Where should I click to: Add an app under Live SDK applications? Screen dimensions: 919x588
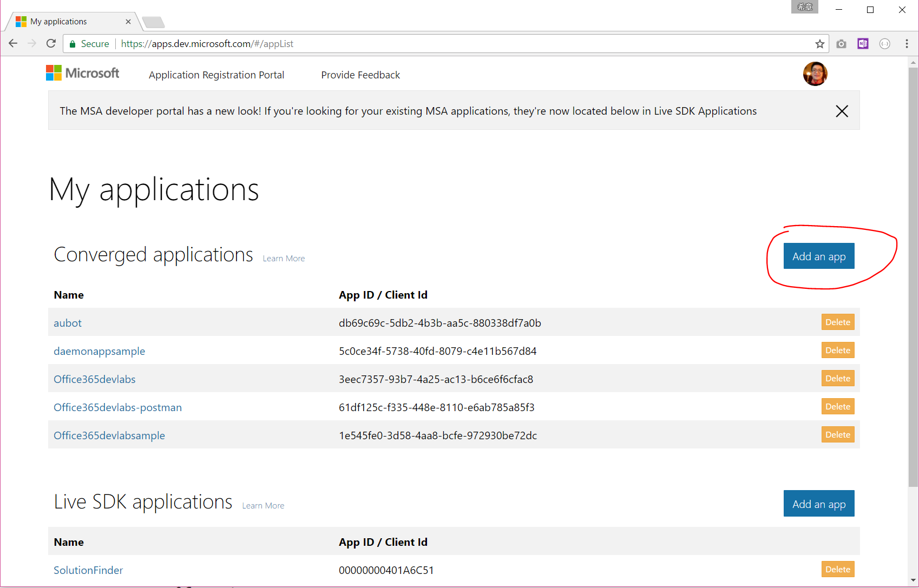819,504
